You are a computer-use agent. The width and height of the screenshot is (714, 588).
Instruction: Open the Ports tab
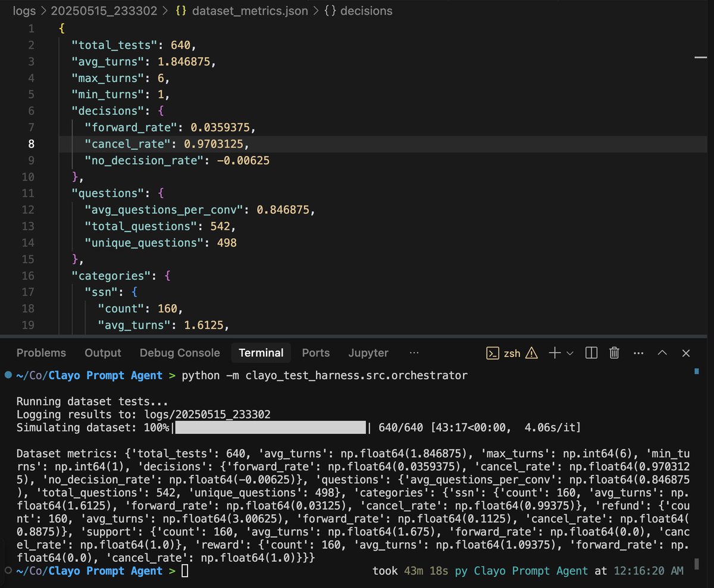pyautogui.click(x=316, y=353)
